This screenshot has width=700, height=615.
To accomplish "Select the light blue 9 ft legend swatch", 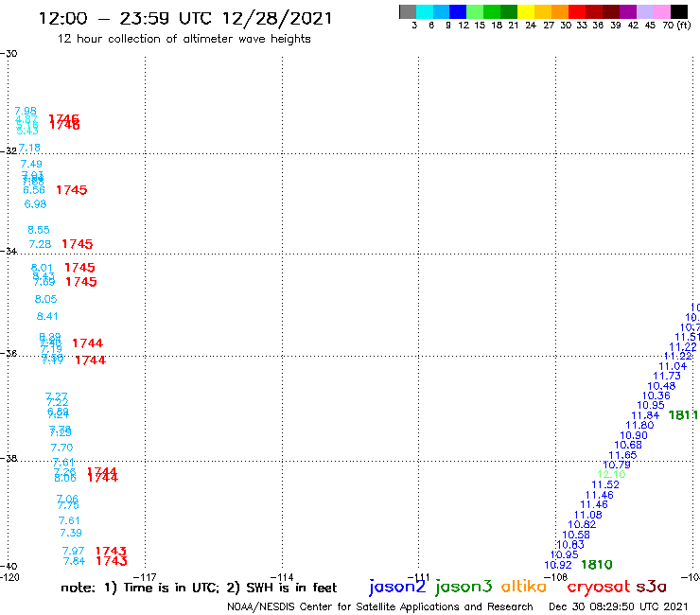I will coord(442,11).
